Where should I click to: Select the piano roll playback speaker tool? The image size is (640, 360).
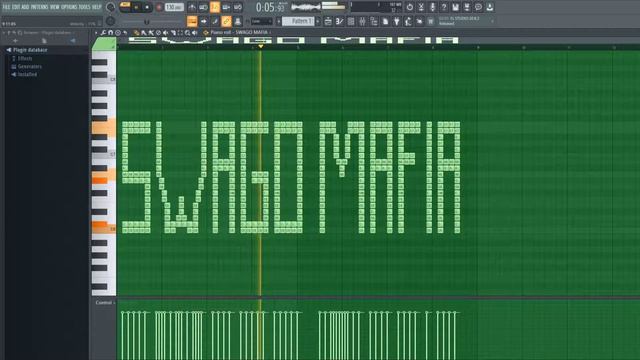194,33
